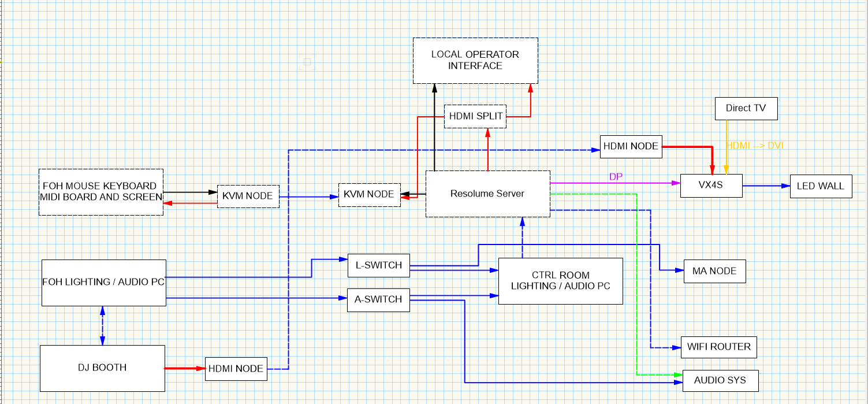Click the AUDIO SYS box
Viewport: 868px width, 404px height.
click(x=720, y=380)
